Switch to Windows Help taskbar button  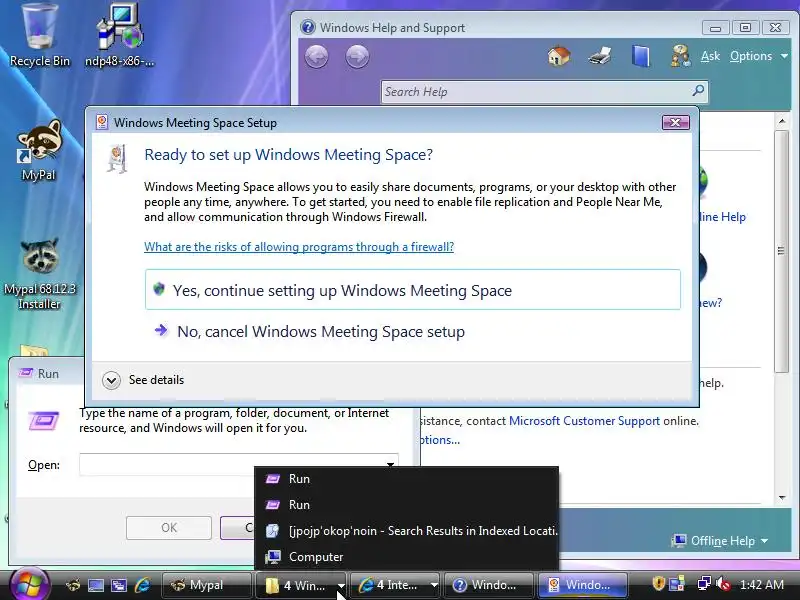(489, 585)
